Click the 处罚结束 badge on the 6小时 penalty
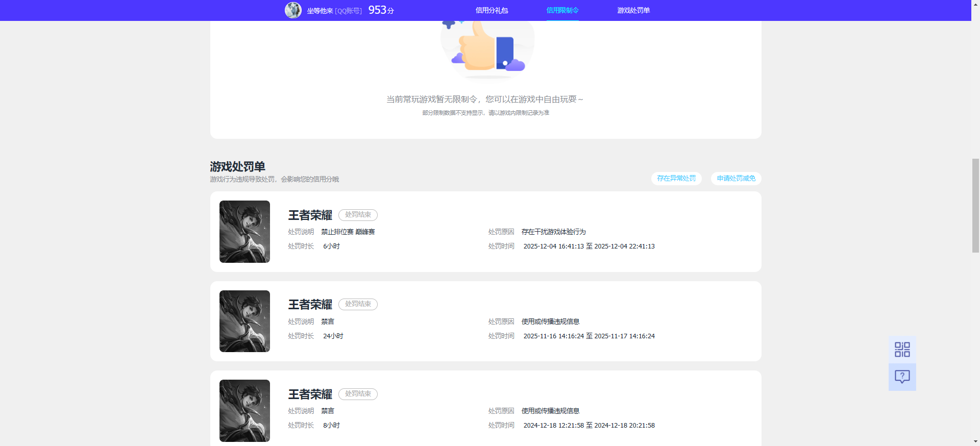 [358, 215]
